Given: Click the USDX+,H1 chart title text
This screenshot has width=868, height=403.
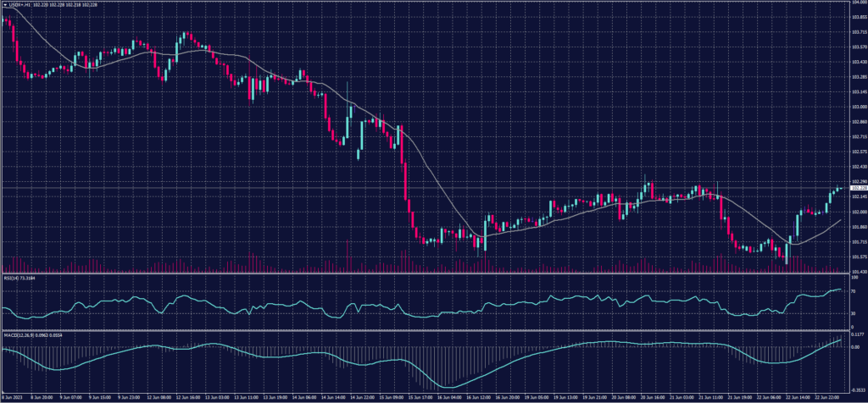Looking at the screenshot, I should (x=20, y=4).
